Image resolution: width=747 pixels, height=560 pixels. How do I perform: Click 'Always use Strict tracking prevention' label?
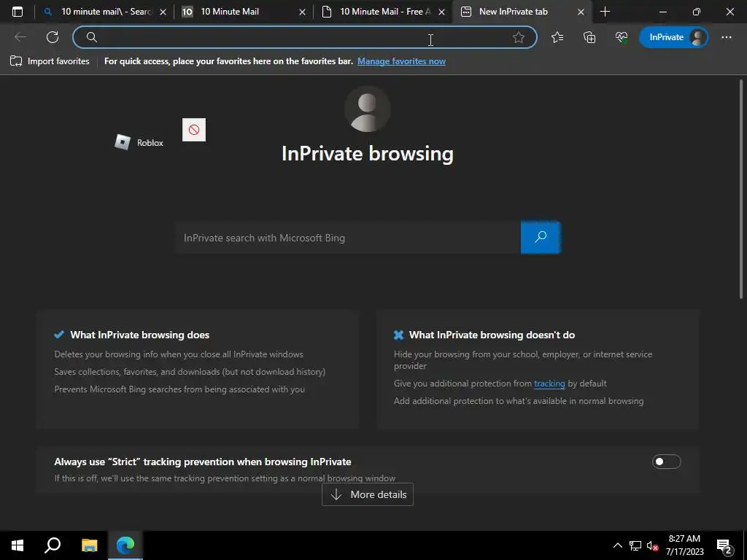coord(203,462)
